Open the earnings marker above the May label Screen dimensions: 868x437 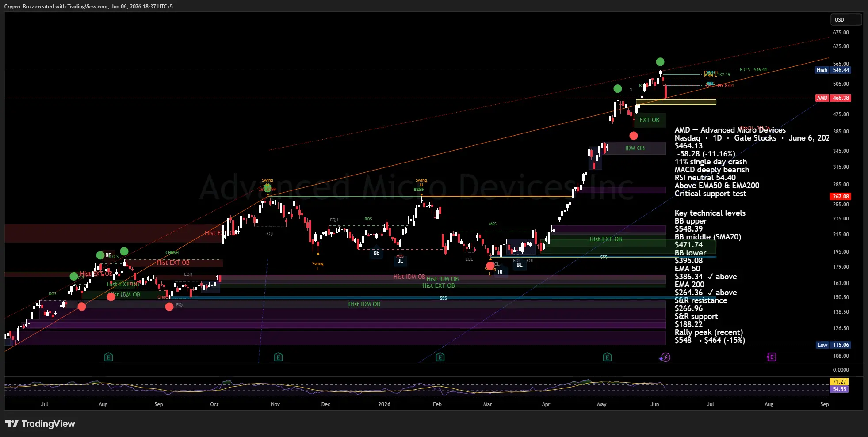point(607,357)
